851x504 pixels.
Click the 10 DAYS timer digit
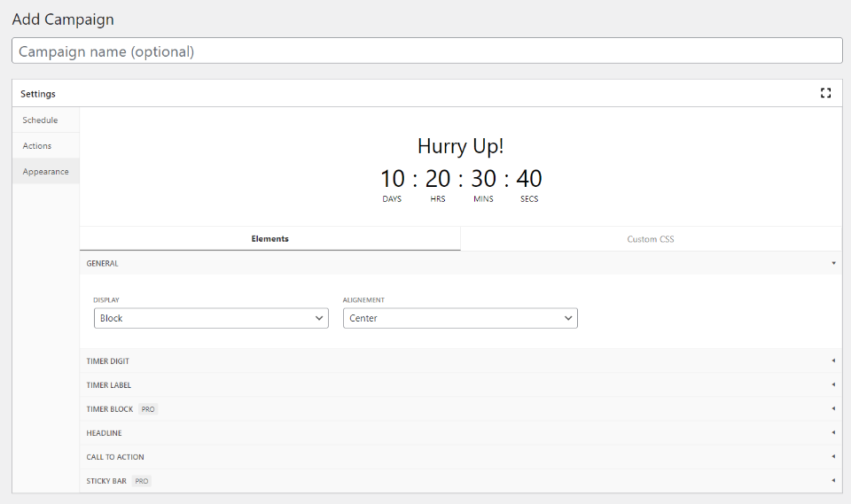[392, 179]
